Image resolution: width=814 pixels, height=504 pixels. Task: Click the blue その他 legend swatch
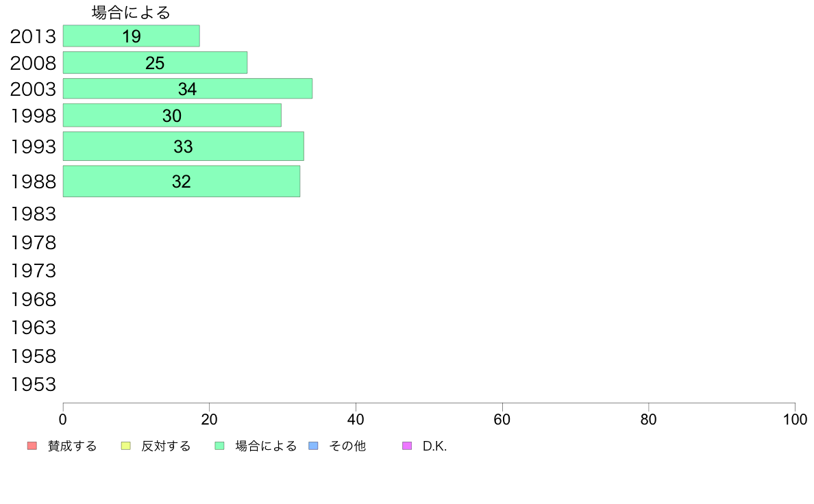[314, 446]
